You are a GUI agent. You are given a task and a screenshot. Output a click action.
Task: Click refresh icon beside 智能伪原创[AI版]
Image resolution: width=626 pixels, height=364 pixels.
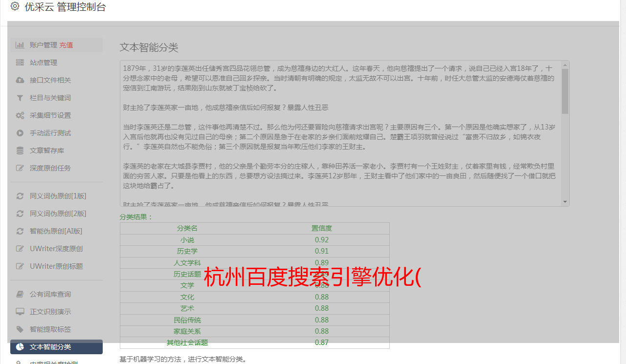click(x=20, y=231)
